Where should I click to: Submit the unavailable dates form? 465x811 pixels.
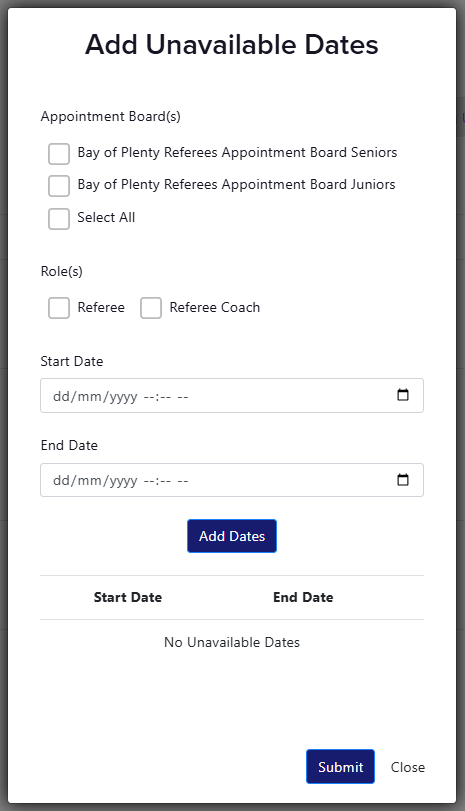(x=340, y=767)
